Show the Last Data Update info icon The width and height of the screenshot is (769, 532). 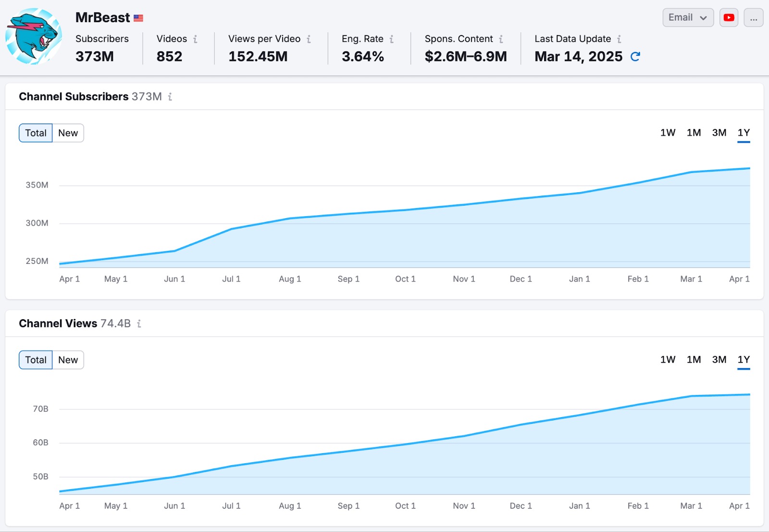[x=619, y=39]
